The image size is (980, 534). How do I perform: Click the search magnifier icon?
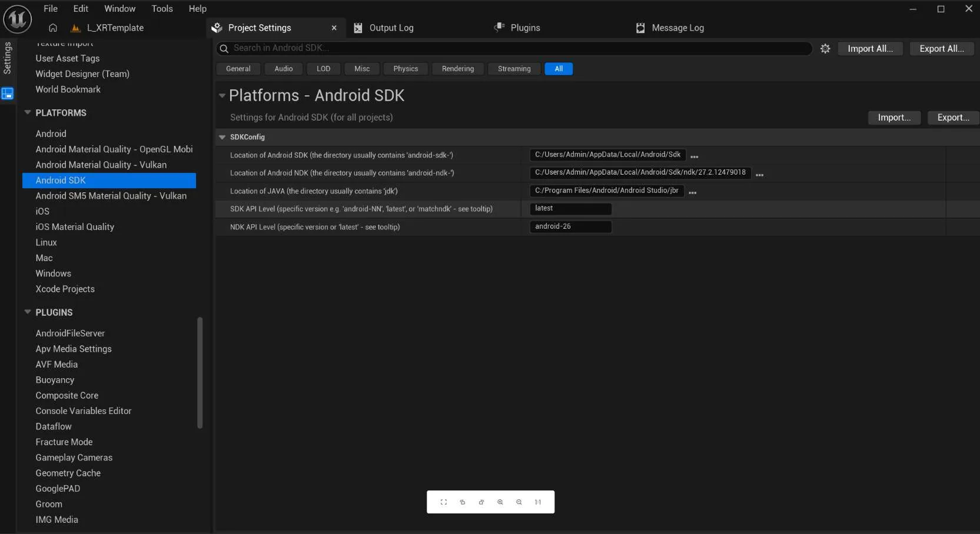pyautogui.click(x=224, y=48)
